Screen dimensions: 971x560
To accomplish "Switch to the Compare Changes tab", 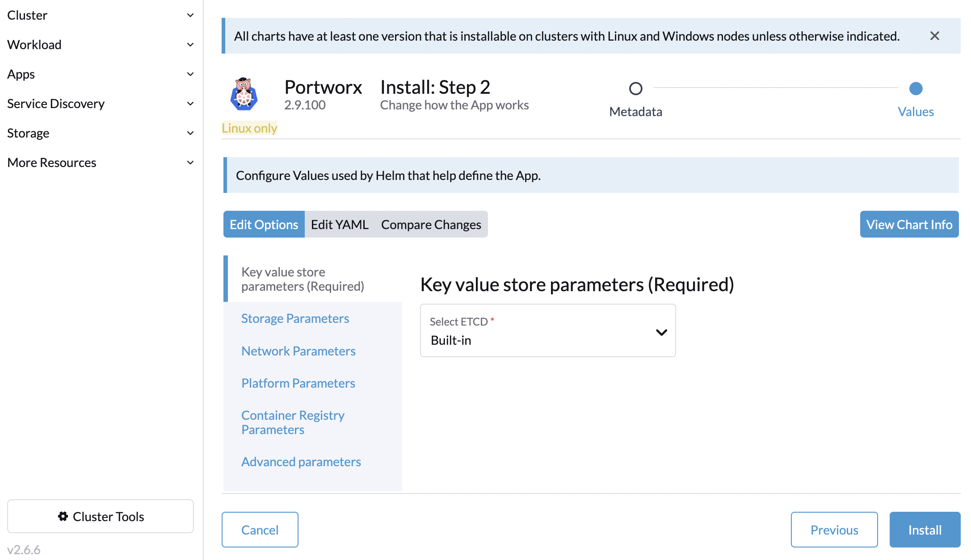I will coord(431,224).
